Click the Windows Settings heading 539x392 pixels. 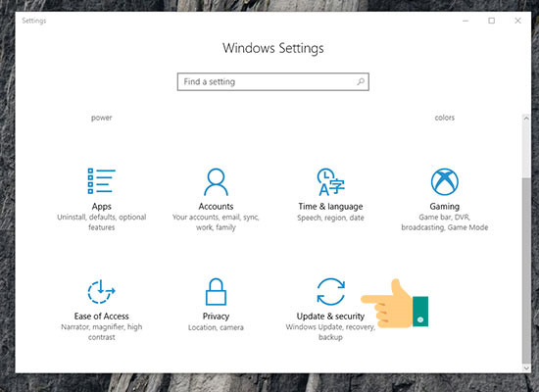point(273,48)
